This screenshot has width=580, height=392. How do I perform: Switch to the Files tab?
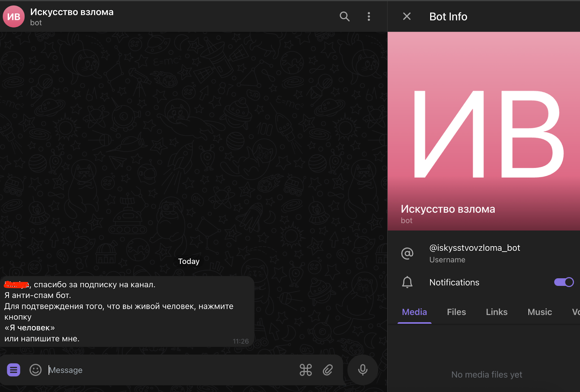(456, 312)
